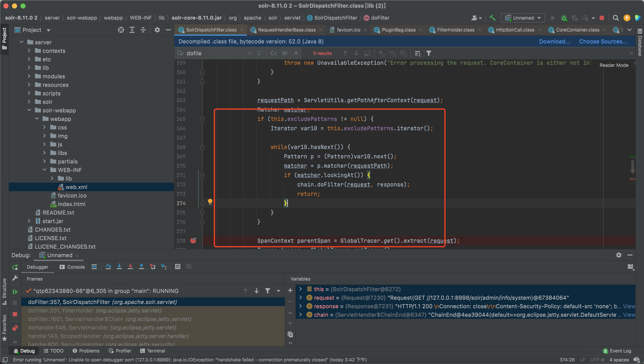644x364 pixels.
Task: Collapse all in Project panel toolbar
Action: click(x=143, y=30)
